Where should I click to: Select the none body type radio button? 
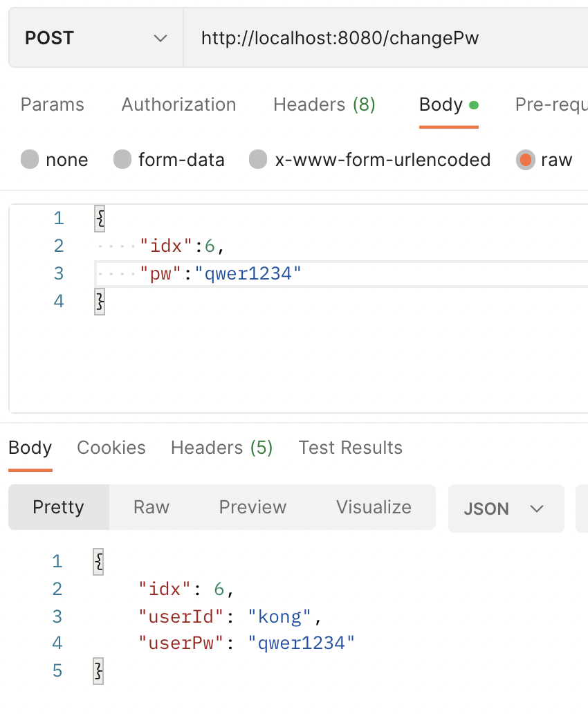coord(30,160)
